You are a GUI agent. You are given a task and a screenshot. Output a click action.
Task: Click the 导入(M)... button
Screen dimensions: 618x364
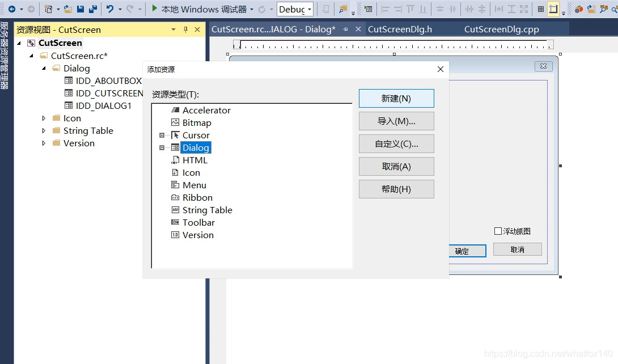click(396, 121)
